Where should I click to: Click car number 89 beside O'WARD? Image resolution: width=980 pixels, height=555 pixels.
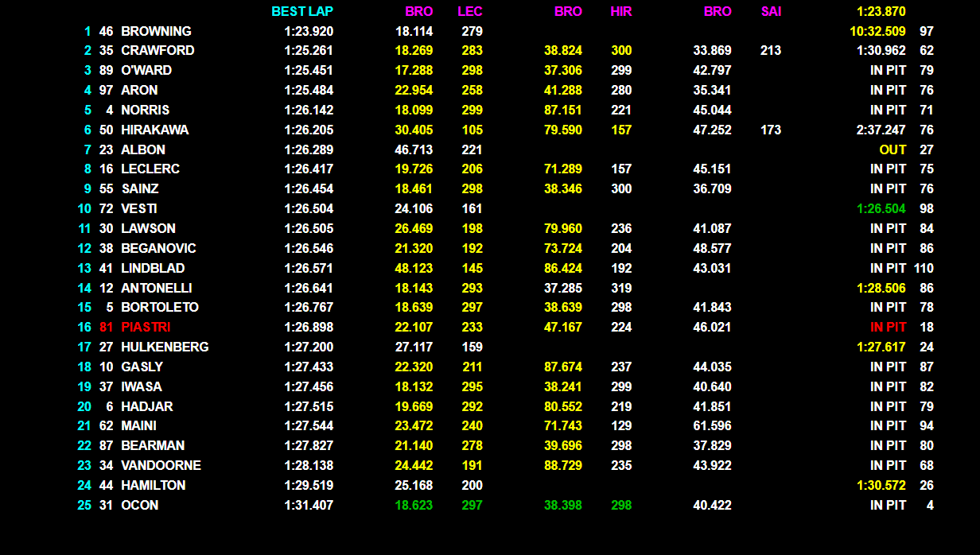pos(106,71)
